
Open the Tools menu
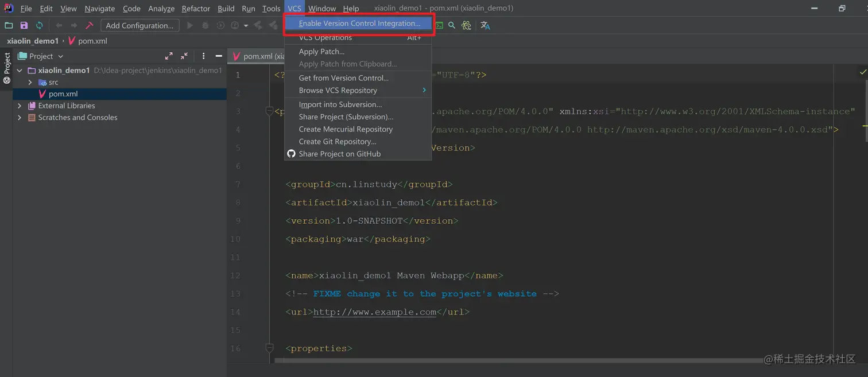point(271,9)
